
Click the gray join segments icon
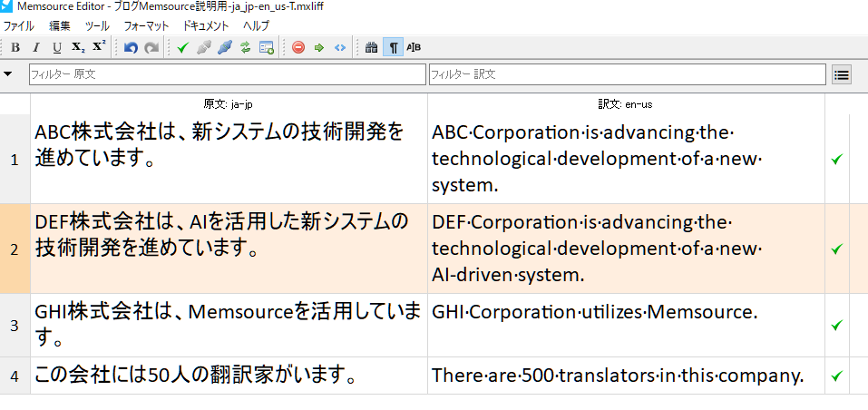click(204, 47)
